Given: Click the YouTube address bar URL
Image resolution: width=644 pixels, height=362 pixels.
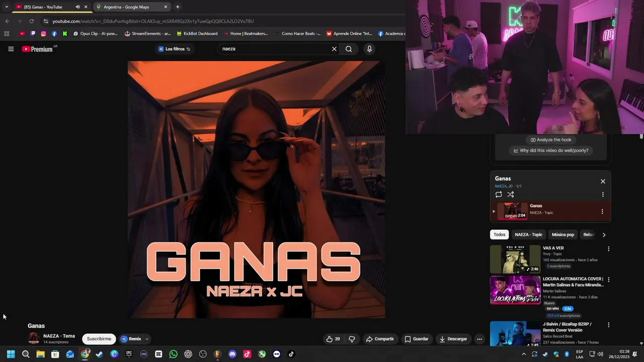Looking at the screenshot, I should pyautogui.click(x=153, y=21).
